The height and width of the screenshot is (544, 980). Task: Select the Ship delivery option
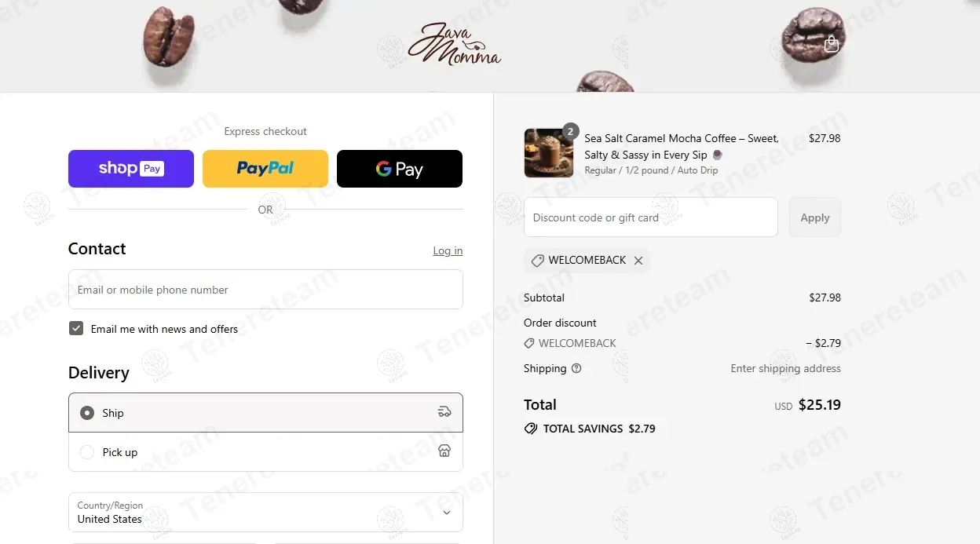265,412
